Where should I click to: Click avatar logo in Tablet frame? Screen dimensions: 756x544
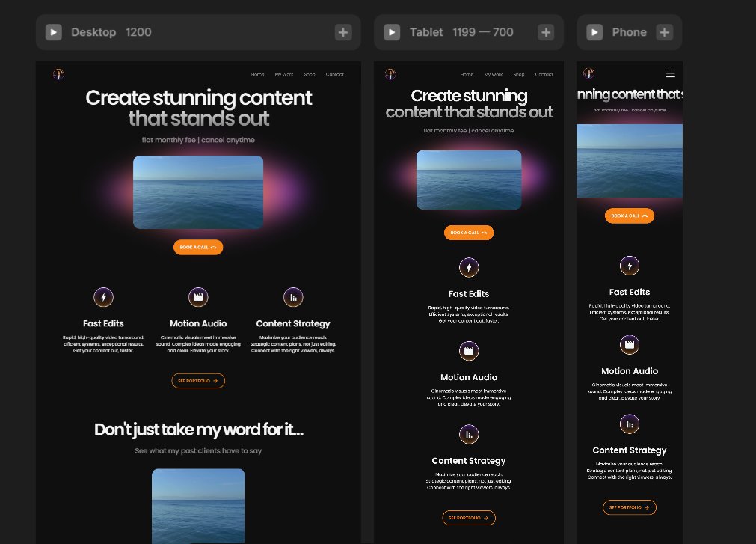pos(390,74)
